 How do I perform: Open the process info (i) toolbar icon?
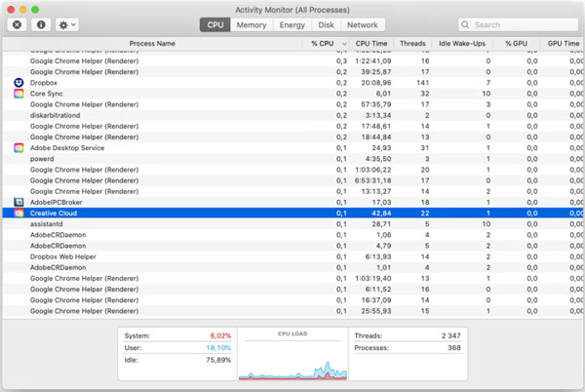tap(41, 25)
